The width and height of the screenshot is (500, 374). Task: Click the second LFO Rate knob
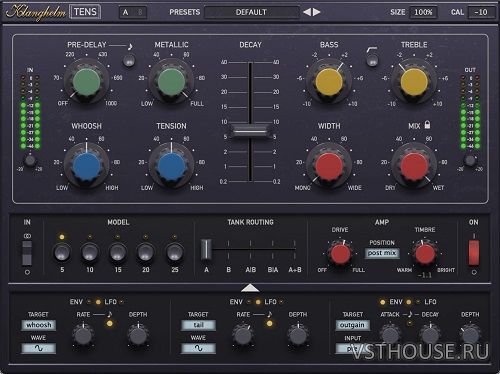point(243,336)
